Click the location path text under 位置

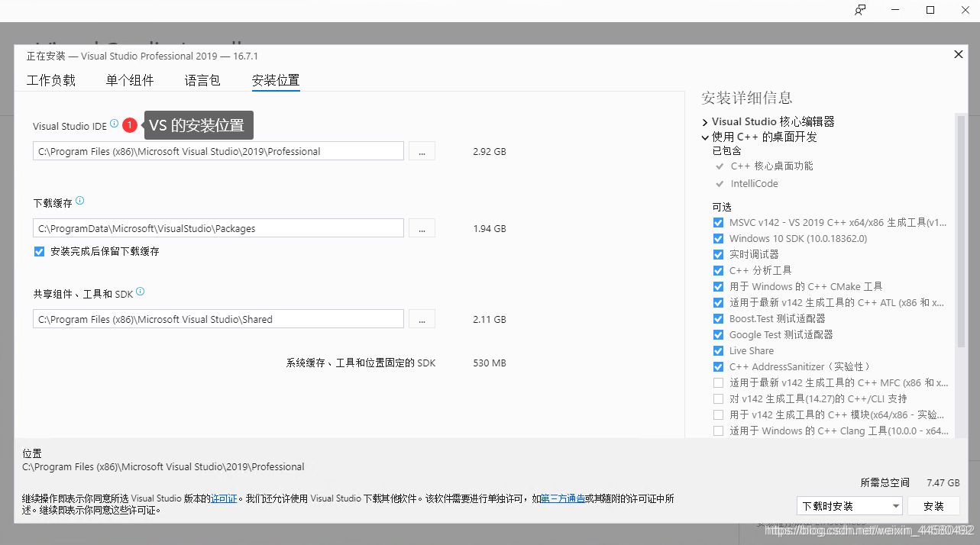click(163, 467)
